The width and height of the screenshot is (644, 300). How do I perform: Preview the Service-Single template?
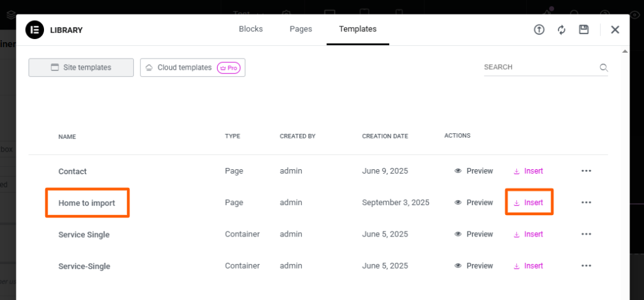point(474,266)
